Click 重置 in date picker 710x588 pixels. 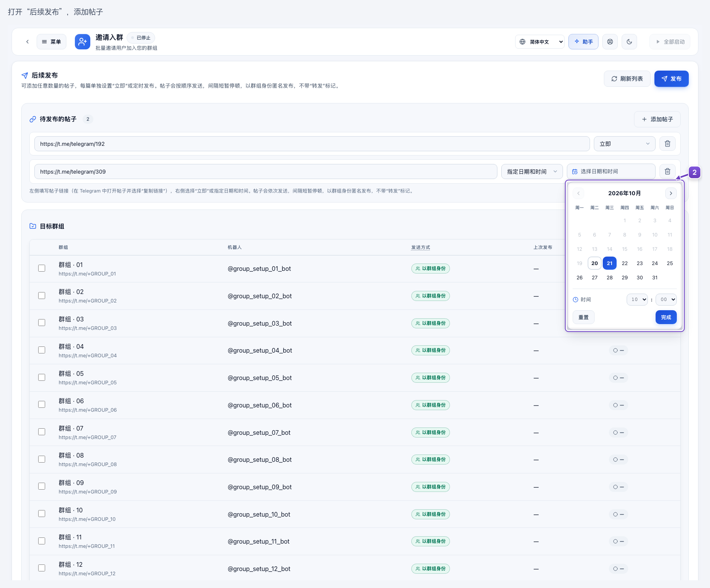click(583, 317)
